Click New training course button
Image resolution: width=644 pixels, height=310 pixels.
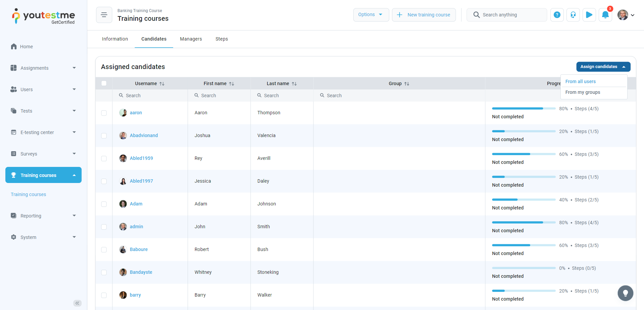[424, 15]
